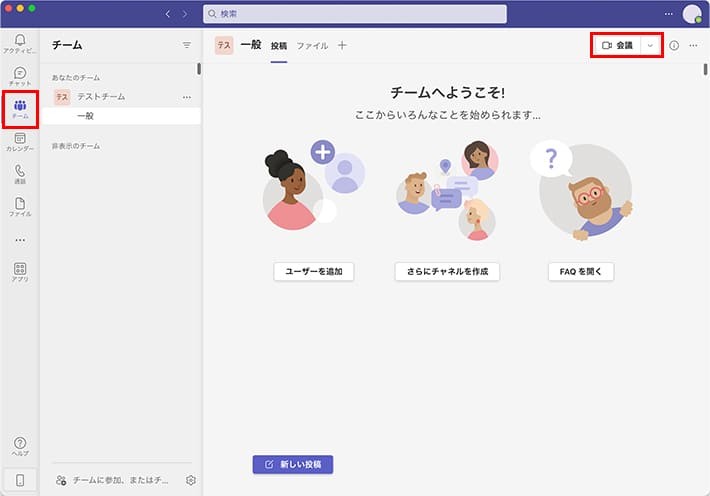Open manage teams gear icon
710x496 pixels.
click(191, 480)
